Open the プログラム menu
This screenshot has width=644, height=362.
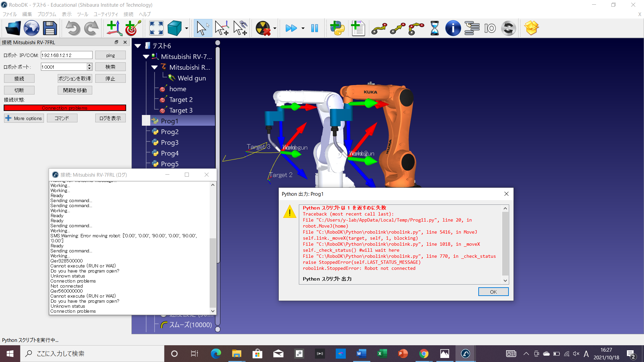click(47, 14)
